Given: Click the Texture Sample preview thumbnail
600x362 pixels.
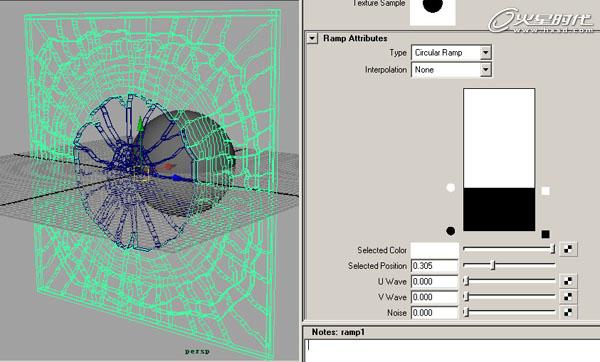Looking at the screenshot, I should 432,11.
